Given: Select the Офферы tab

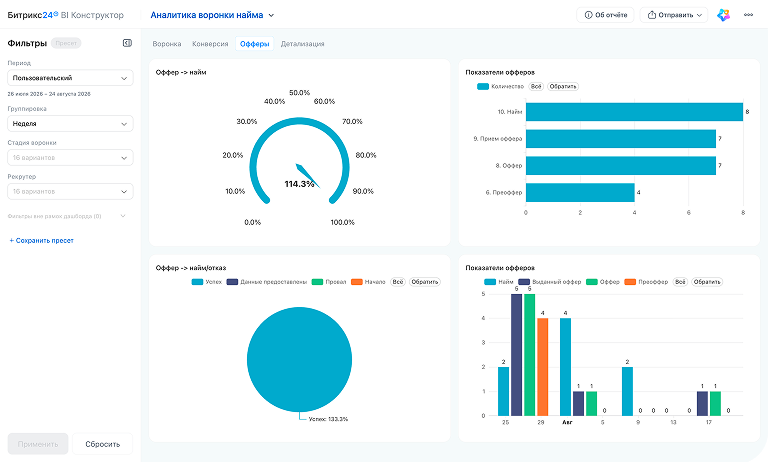Looking at the screenshot, I should (255, 44).
